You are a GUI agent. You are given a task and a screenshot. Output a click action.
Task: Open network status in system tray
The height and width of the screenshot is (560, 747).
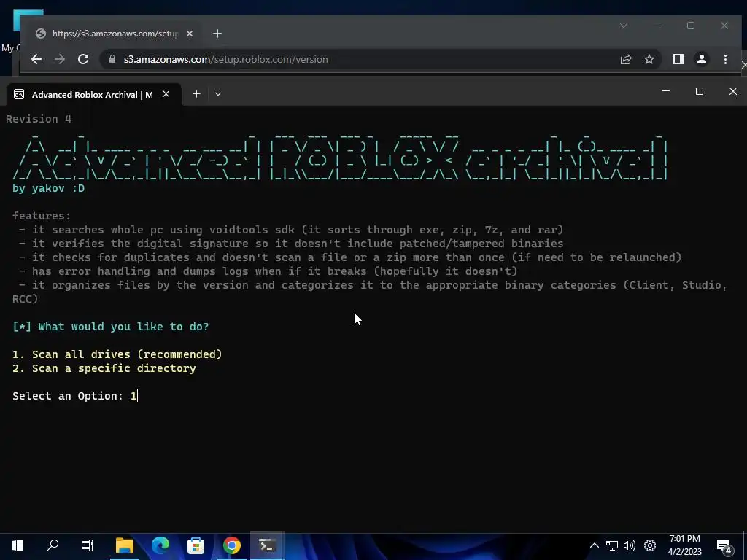pyautogui.click(x=612, y=545)
